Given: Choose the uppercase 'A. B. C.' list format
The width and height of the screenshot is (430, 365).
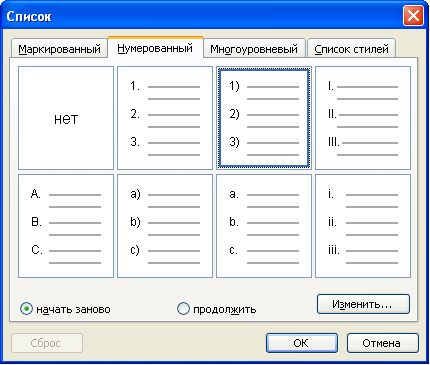Looking at the screenshot, I should tap(66, 226).
